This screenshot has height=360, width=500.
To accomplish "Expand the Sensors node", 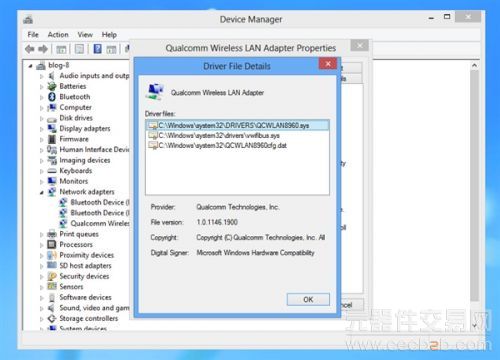I will [42, 287].
